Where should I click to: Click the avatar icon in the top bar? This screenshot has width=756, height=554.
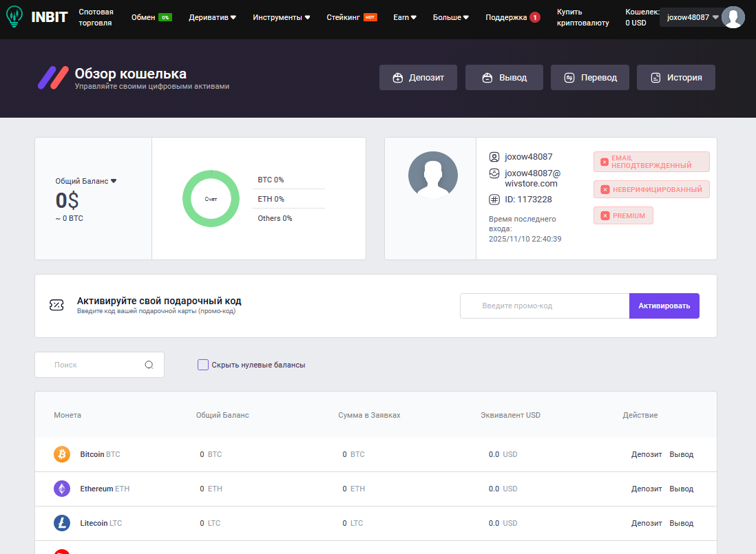click(733, 17)
